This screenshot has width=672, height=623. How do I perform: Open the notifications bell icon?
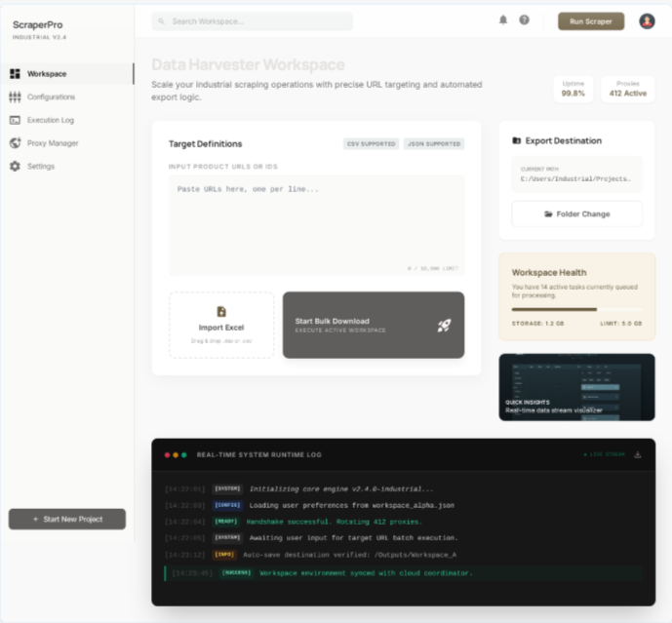pos(503,19)
